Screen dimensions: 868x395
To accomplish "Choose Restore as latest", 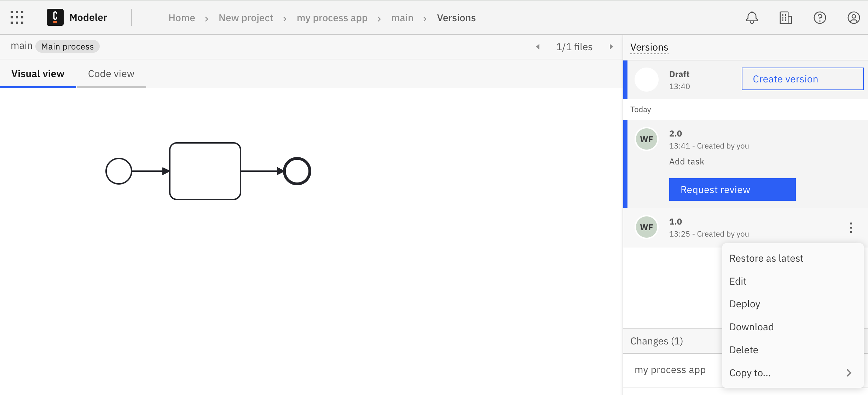I will click(766, 258).
